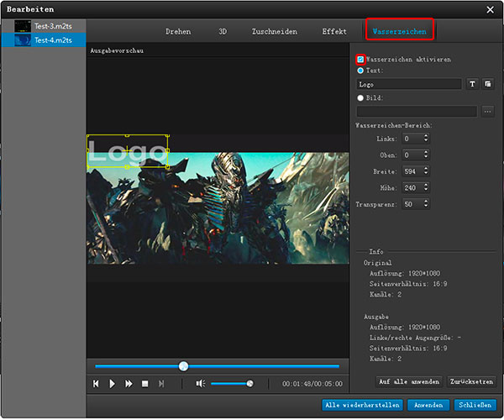504x420 pixels.
Task: Click the Auf alle anwenden button
Action: point(409,381)
